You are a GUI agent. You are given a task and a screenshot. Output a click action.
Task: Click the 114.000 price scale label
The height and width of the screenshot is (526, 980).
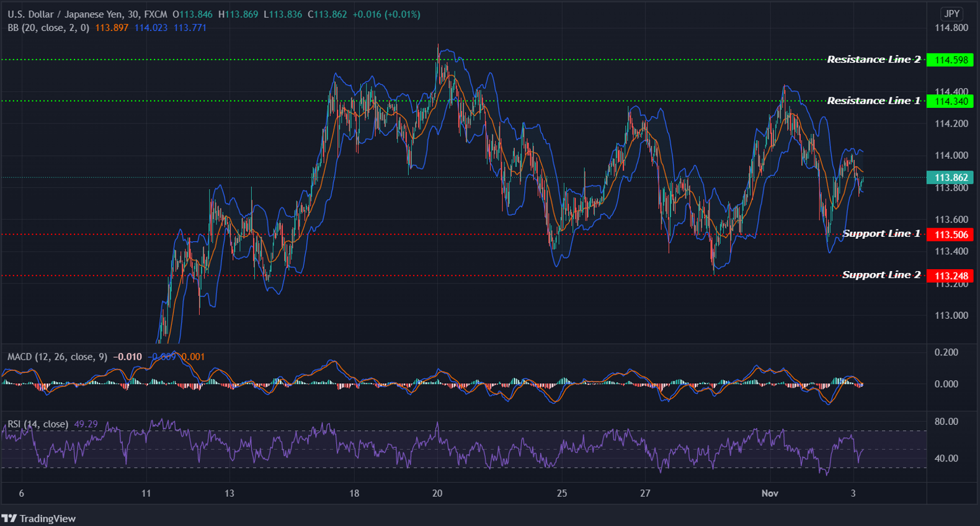click(x=951, y=156)
